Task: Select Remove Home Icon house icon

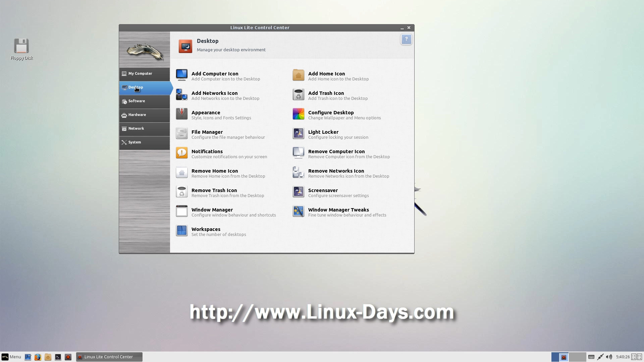Action: coord(182,172)
